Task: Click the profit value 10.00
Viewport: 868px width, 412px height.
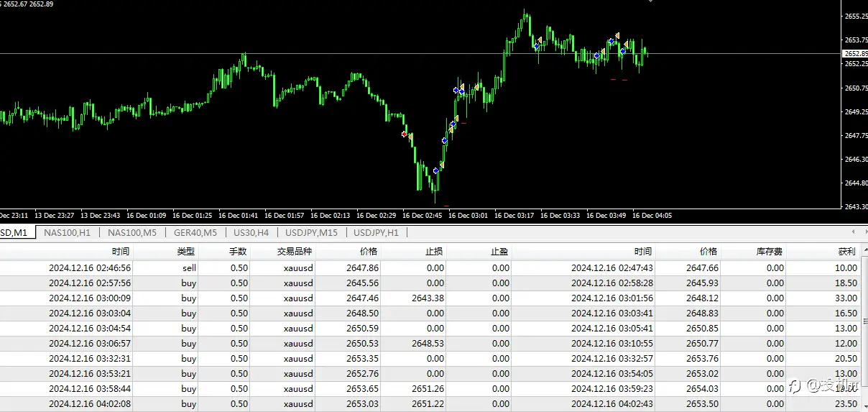Action: point(846,267)
